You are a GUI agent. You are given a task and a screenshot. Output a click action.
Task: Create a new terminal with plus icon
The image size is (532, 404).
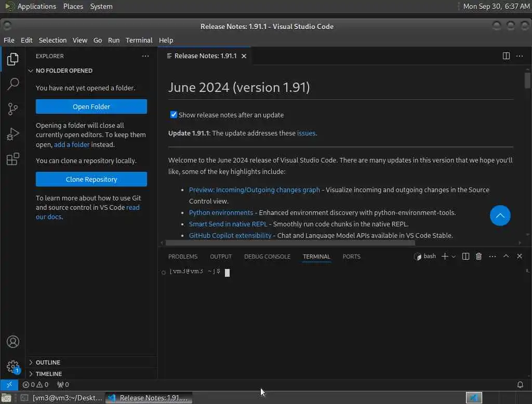point(445,257)
